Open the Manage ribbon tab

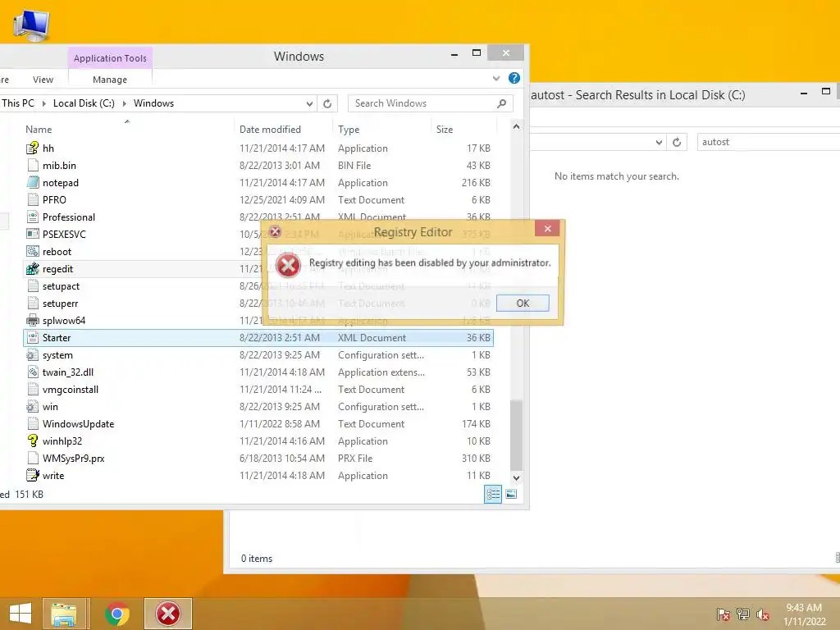(110, 80)
